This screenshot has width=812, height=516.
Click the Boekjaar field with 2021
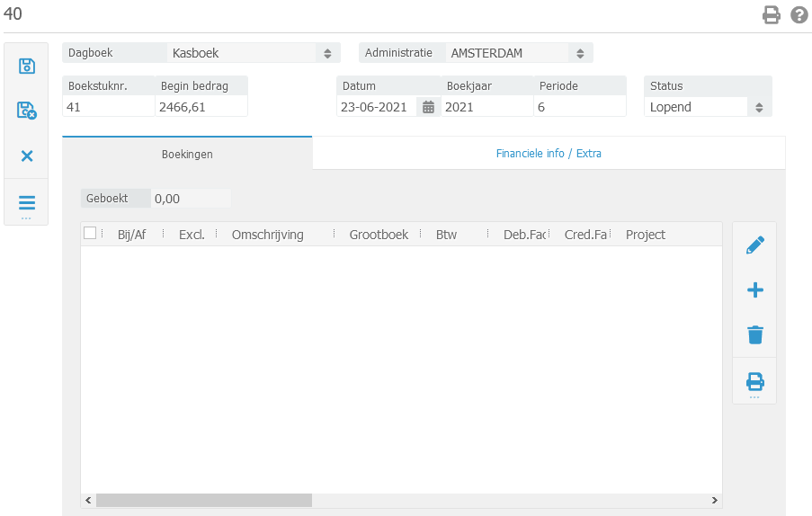point(487,107)
